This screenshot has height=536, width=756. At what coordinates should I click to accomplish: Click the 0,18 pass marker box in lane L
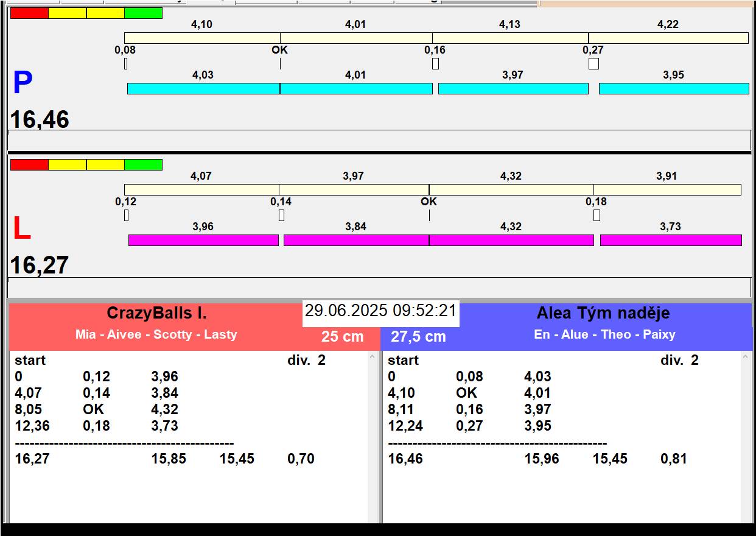[597, 215]
